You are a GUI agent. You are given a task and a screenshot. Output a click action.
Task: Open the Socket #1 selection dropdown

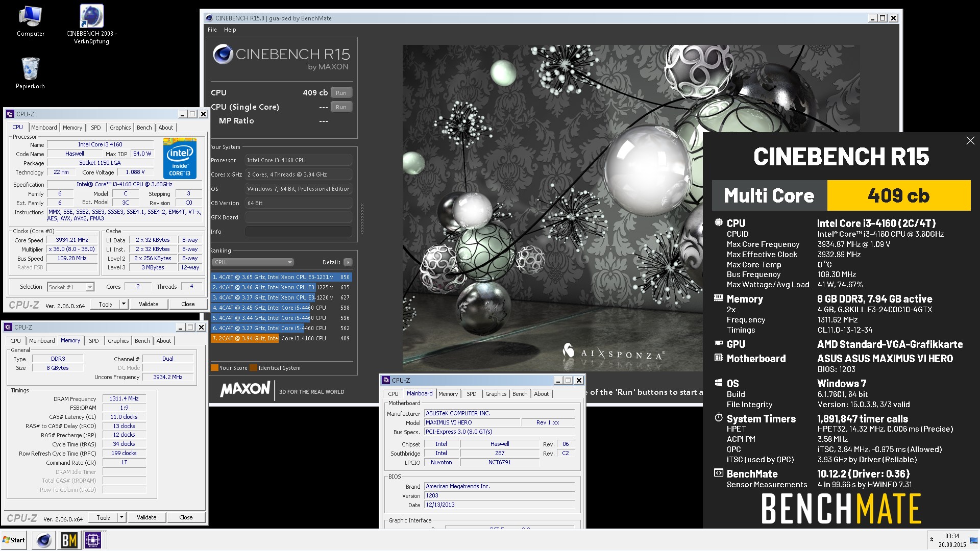71,287
